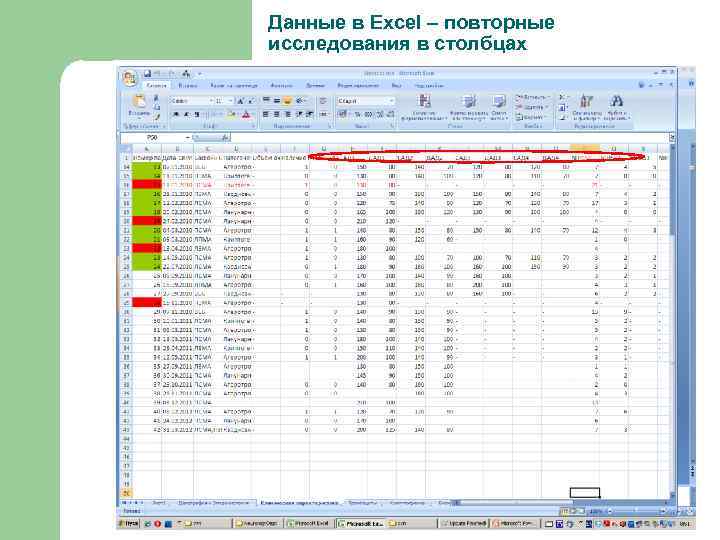Click the Format Painter brush icon

pos(157,117)
